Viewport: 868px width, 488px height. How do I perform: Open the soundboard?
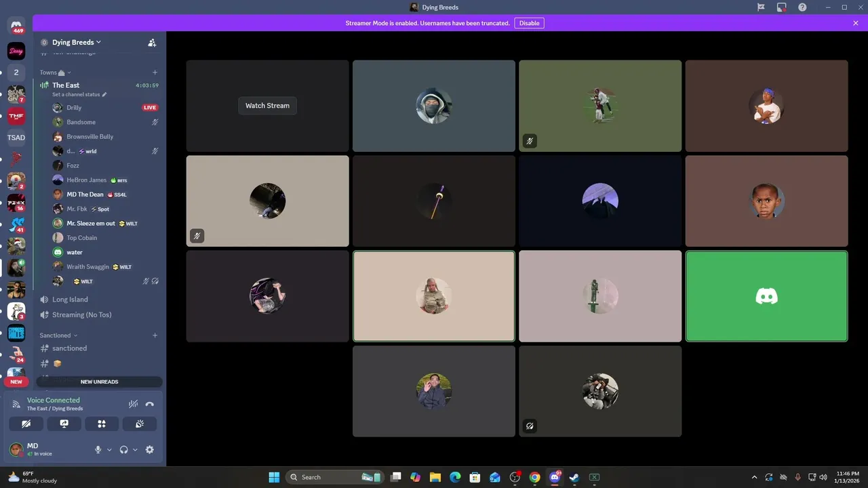pyautogui.click(x=140, y=424)
